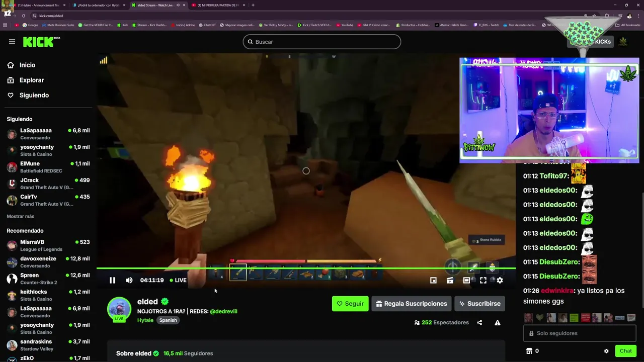The height and width of the screenshot is (362, 644).
Task: Click the kick.com/elded address bar
Action: tap(51, 16)
